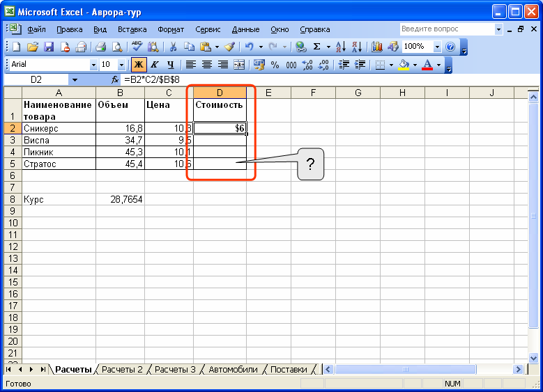Click in the formula bar text

[x=152, y=80]
